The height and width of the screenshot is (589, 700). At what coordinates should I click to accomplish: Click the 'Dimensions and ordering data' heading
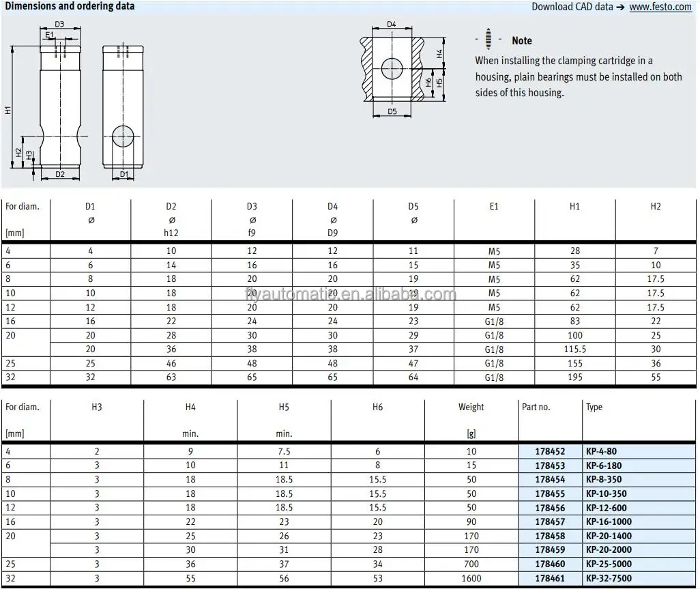[x=70, y=6]
